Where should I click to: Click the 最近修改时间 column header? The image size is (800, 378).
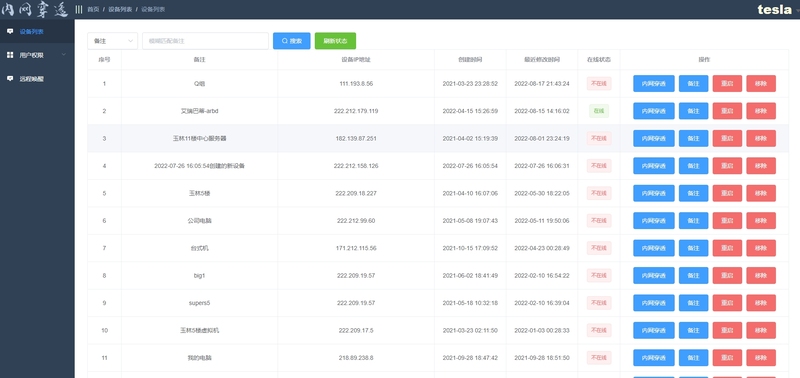(542, 60)
